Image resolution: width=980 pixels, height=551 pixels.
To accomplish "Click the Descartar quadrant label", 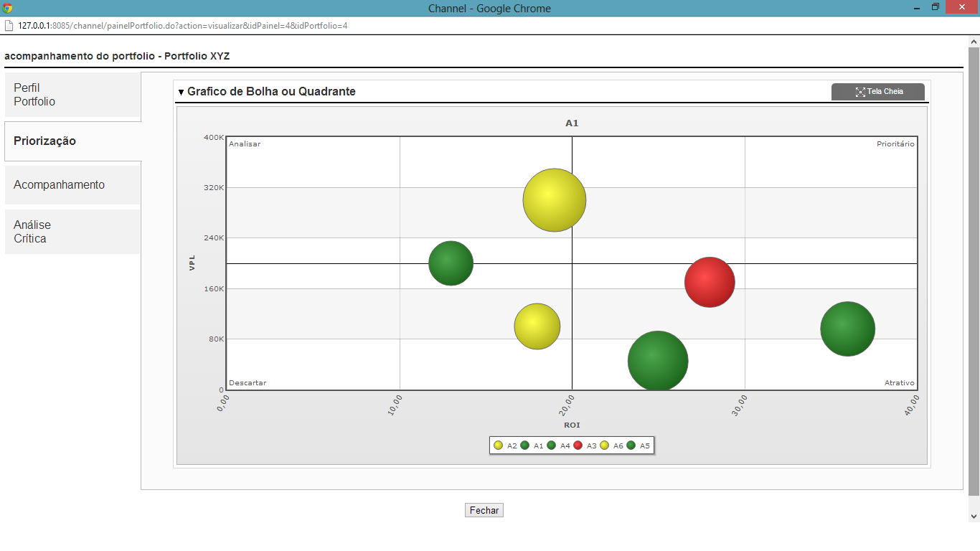I will point(248,383).
